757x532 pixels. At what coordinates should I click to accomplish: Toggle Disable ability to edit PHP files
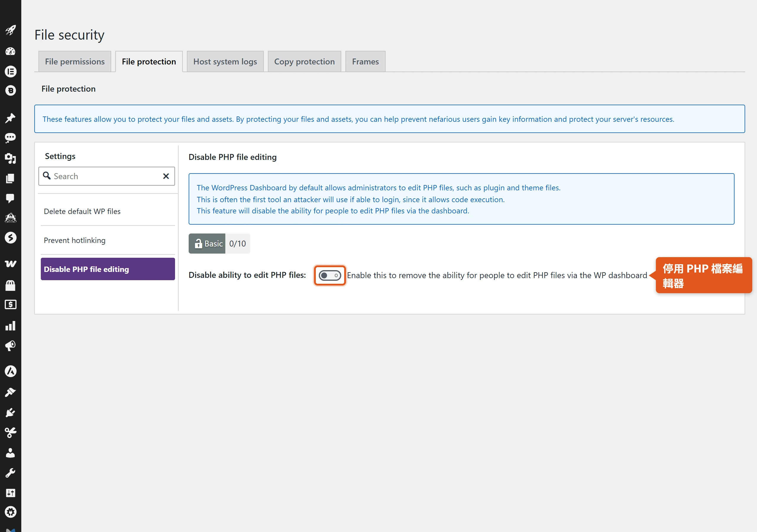330,275
